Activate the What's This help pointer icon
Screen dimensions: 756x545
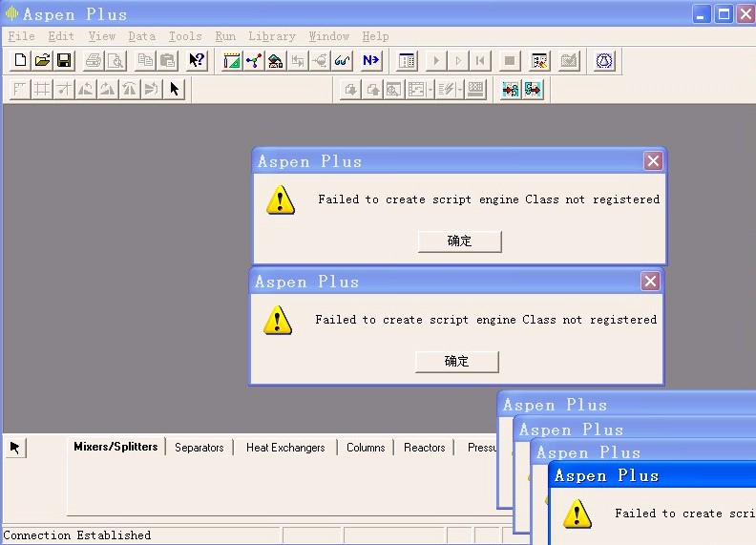[x=197, y=61]
